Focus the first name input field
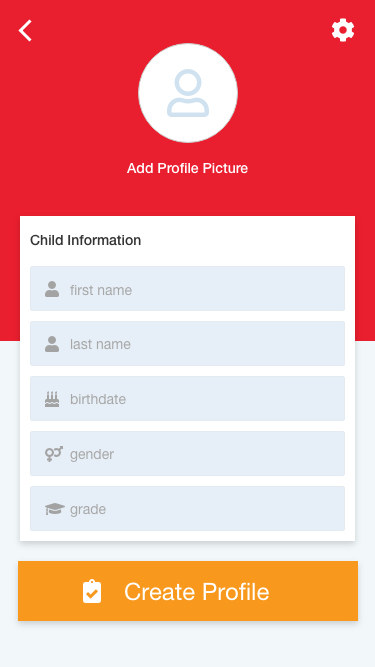Screen dimensions: 375x667 coord(188,288)
